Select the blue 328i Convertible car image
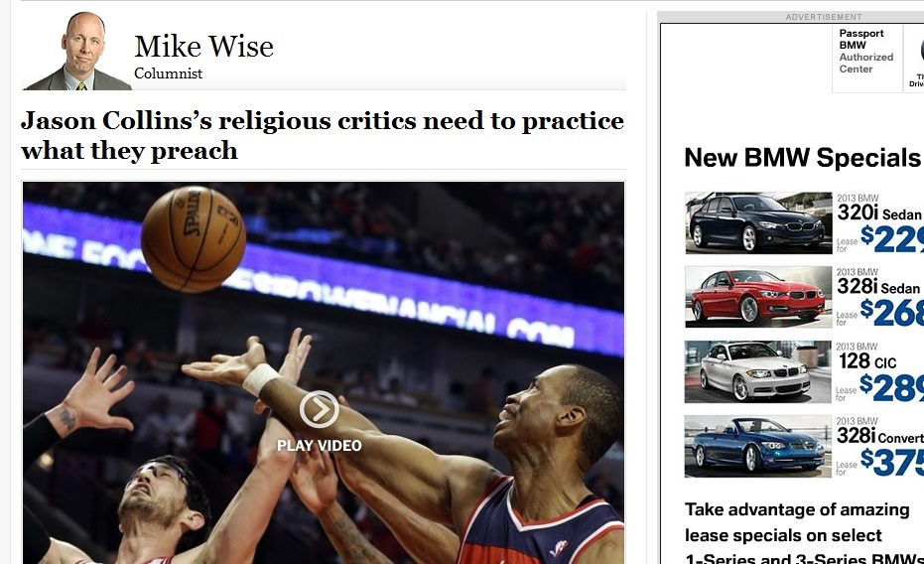This screenshot has width=924, height=564. 758,446
